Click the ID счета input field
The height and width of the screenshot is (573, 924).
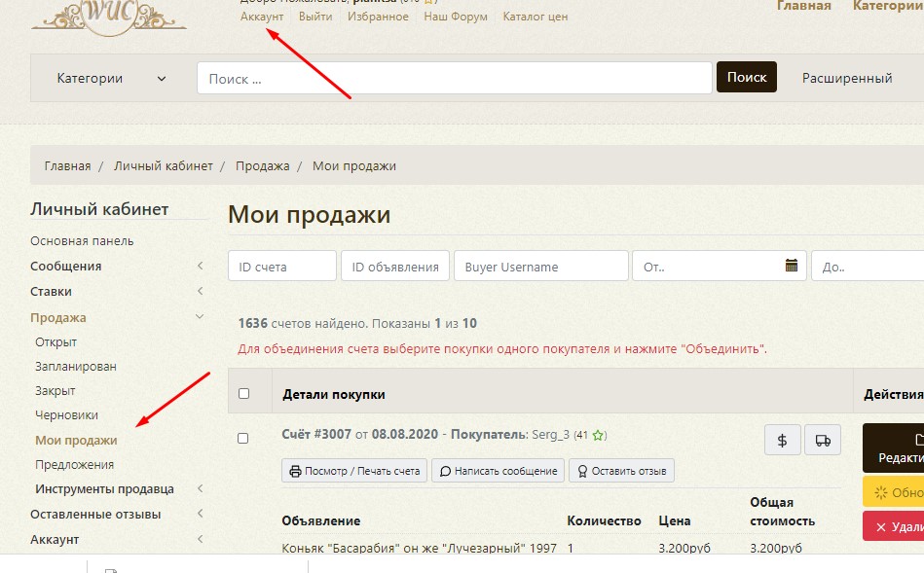pyautogui.click(x=281, y=267)
